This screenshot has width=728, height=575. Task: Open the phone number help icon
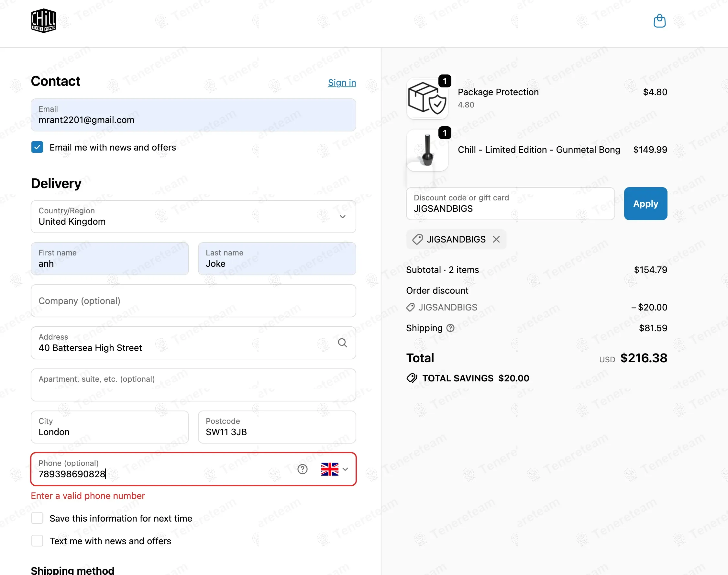(303, 469)
